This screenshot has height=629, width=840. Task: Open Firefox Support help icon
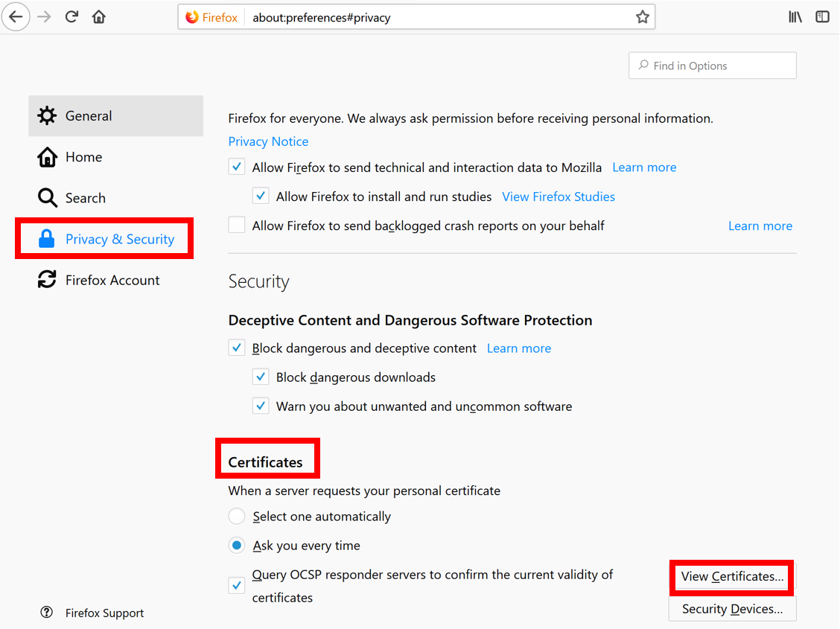47,613
